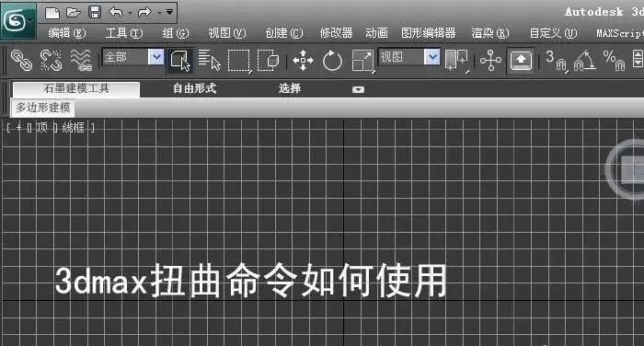
Task: Toggle Window/Crossing selection mode
Action: pos(268,61)
